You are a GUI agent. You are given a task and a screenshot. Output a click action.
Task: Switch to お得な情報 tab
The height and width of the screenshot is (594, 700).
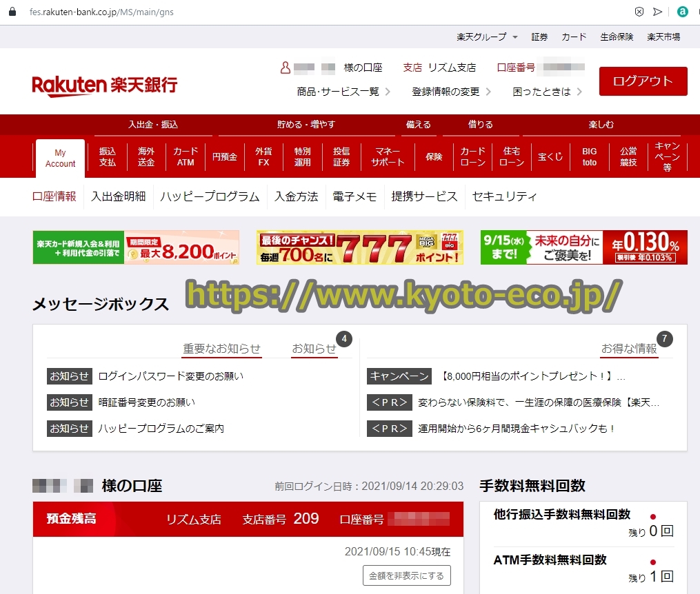[x=629, y=349]
